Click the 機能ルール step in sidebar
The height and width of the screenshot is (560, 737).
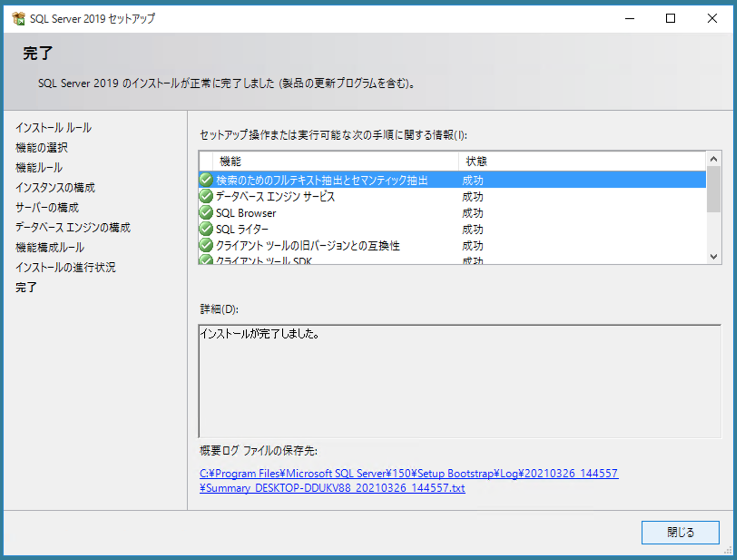(x=39, y=167)
